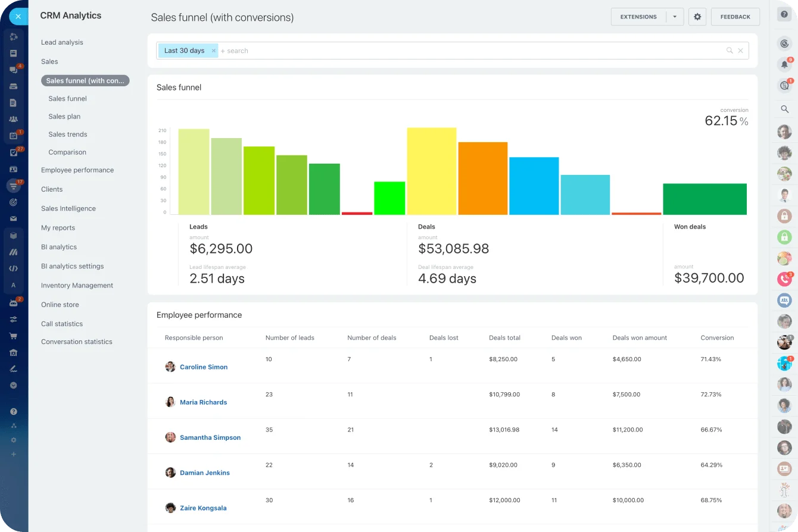Viewport: 798px width, 532px height.
Task: Open the Tasks icon with 27 badge
Action: 14,152
